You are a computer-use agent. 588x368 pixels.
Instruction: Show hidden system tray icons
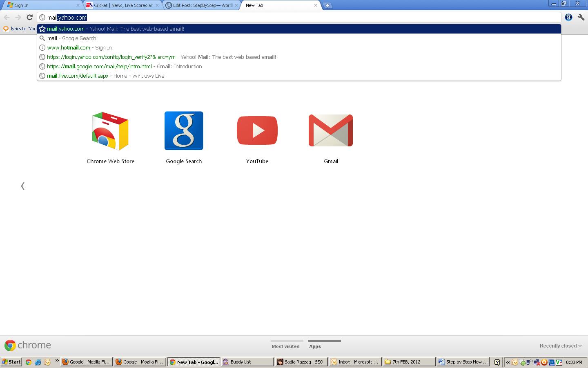508,362
